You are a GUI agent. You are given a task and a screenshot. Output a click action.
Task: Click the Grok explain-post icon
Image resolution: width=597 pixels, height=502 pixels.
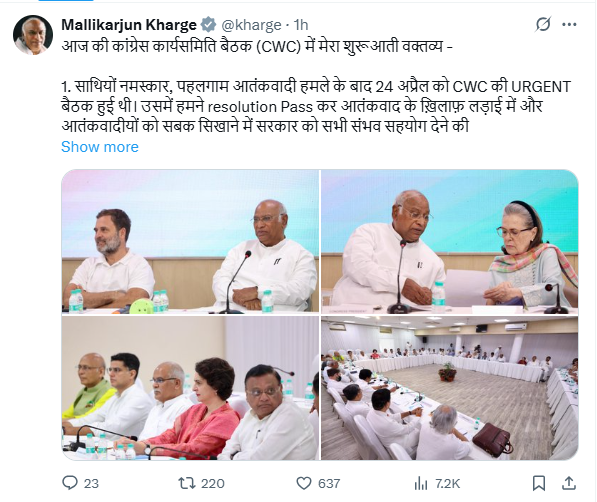click(x=543, y=25)
